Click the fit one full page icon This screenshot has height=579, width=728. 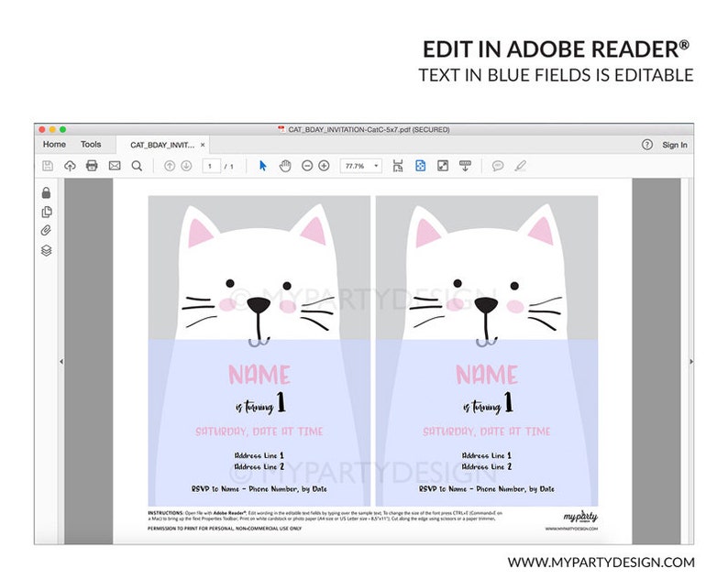420,166
